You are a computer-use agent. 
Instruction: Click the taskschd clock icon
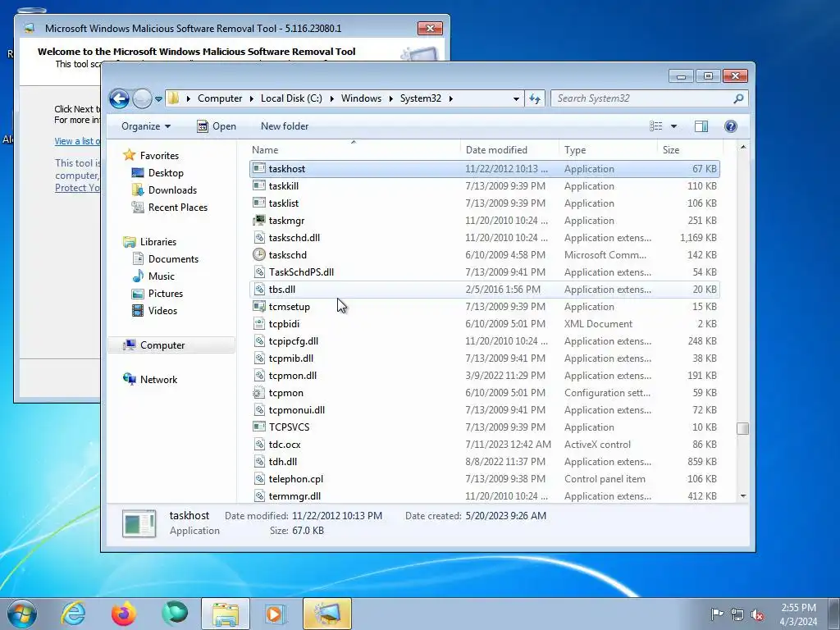click(x=259, y=255)
